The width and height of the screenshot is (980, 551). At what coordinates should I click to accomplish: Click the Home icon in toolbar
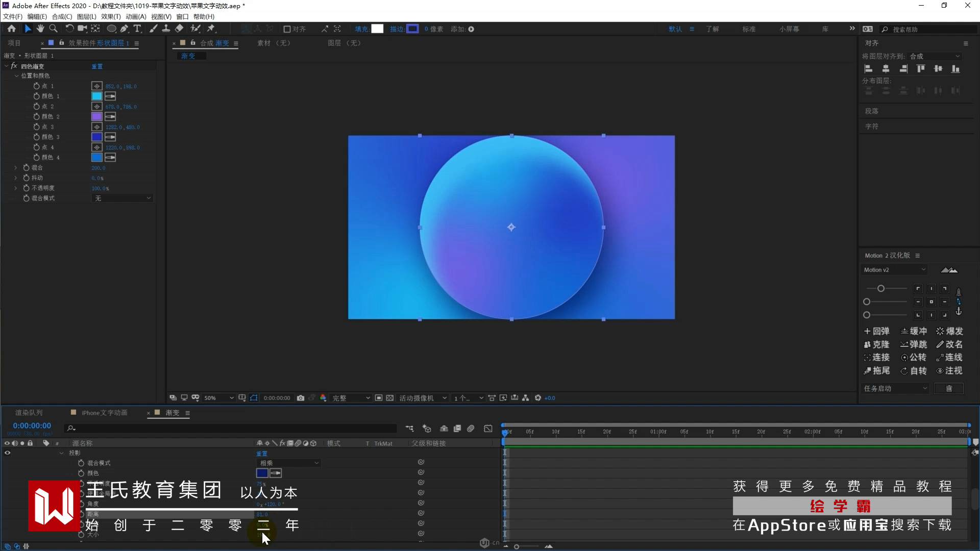click(11, 29)
